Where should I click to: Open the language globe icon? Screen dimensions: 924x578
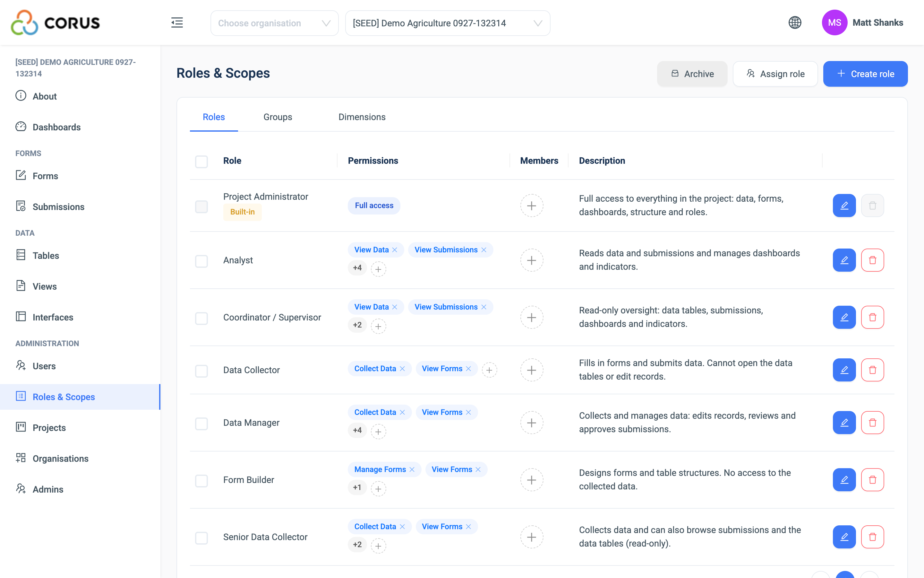click(795, 22)
